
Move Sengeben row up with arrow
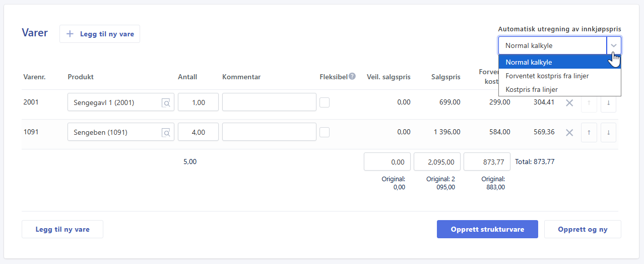589,133
